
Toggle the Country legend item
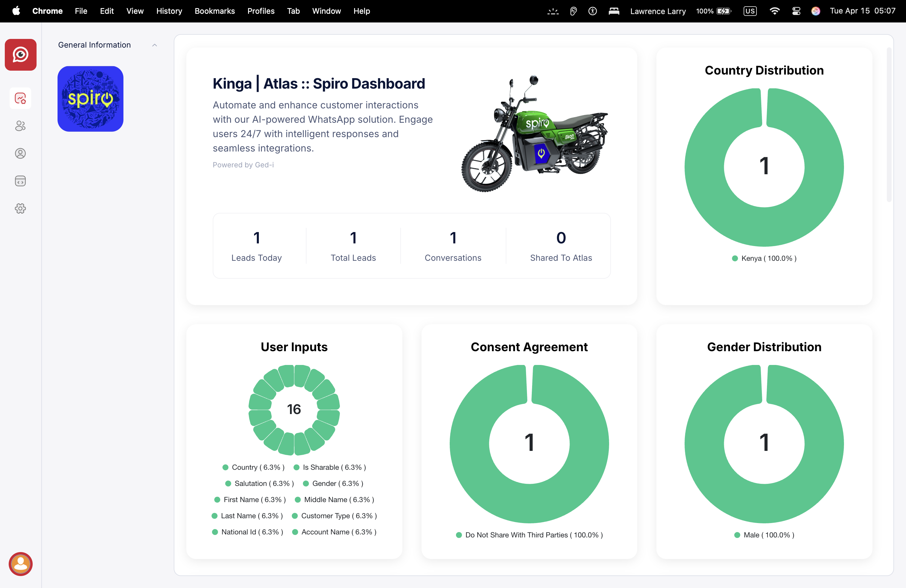coord(253,467)
